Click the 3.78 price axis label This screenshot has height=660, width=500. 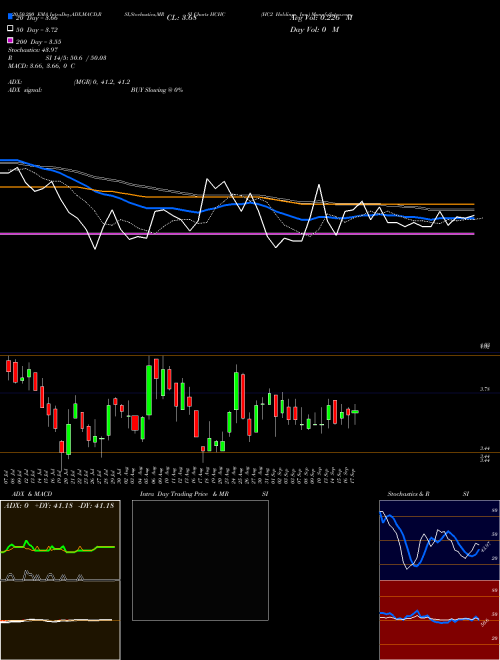point(484,389)
